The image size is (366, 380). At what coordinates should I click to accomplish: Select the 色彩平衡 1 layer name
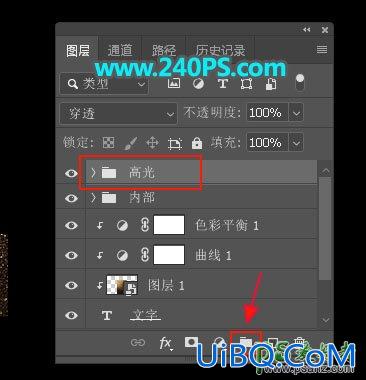tap(227, 226)
